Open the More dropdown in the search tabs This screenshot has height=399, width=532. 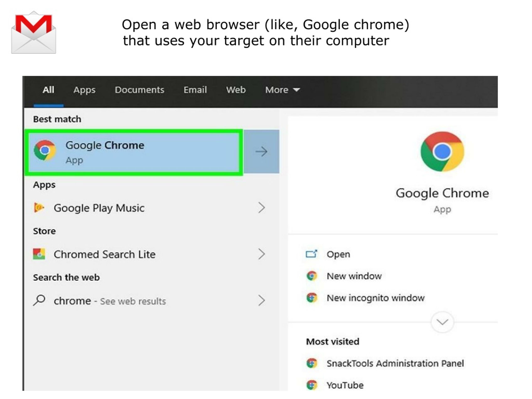tap(282, 90)
